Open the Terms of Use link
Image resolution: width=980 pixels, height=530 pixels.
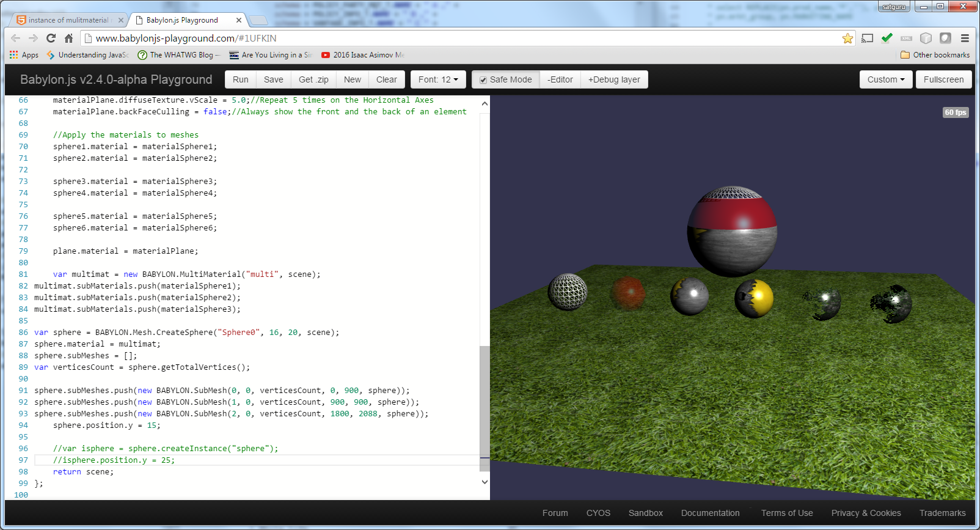(x=787, y=513)
